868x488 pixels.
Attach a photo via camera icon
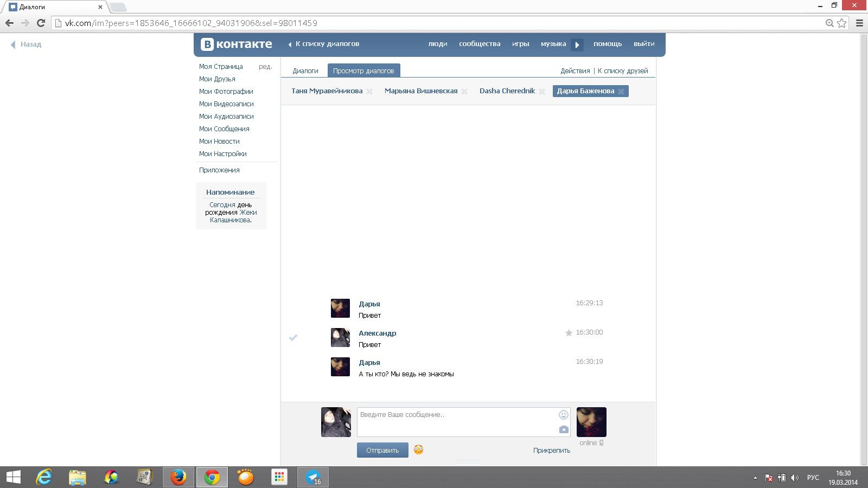pyautogui.click(x=564, y=429)
